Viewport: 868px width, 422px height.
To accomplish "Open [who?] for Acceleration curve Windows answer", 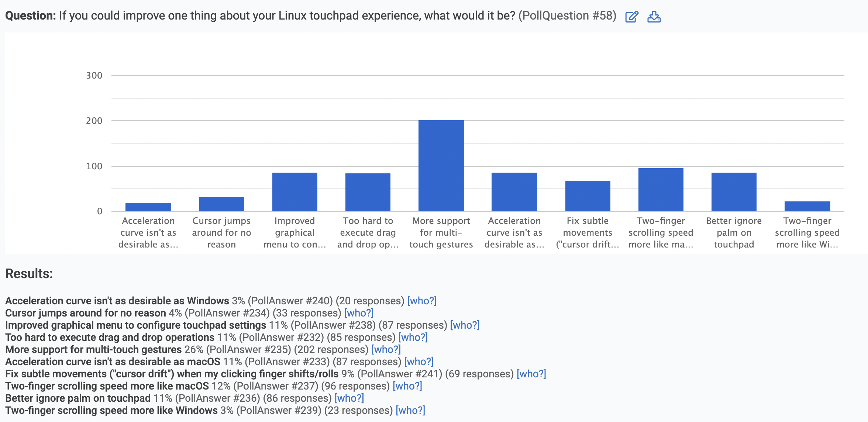I will [422, 301].
